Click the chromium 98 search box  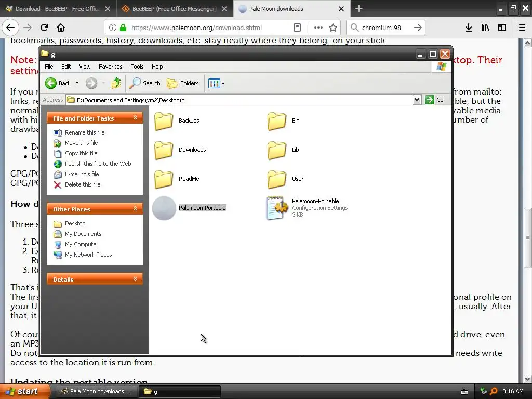point(385,28)
